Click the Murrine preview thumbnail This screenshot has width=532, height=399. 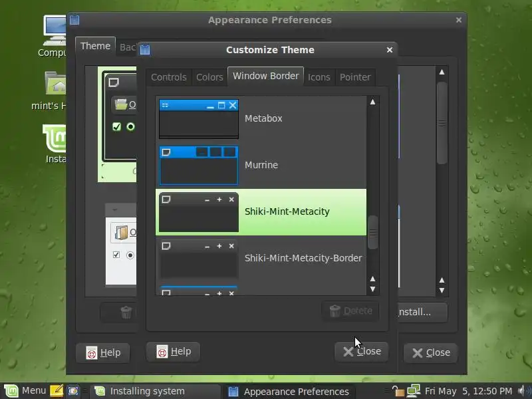point(199,166)
